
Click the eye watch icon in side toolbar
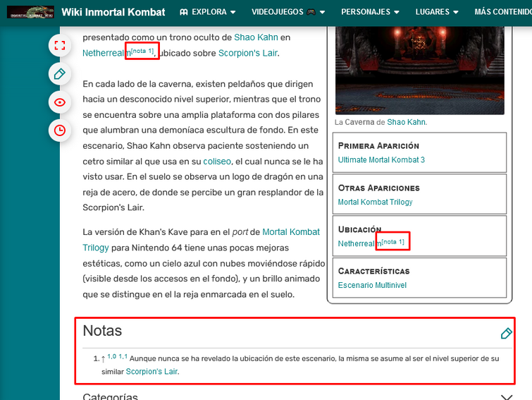point(60,102)
